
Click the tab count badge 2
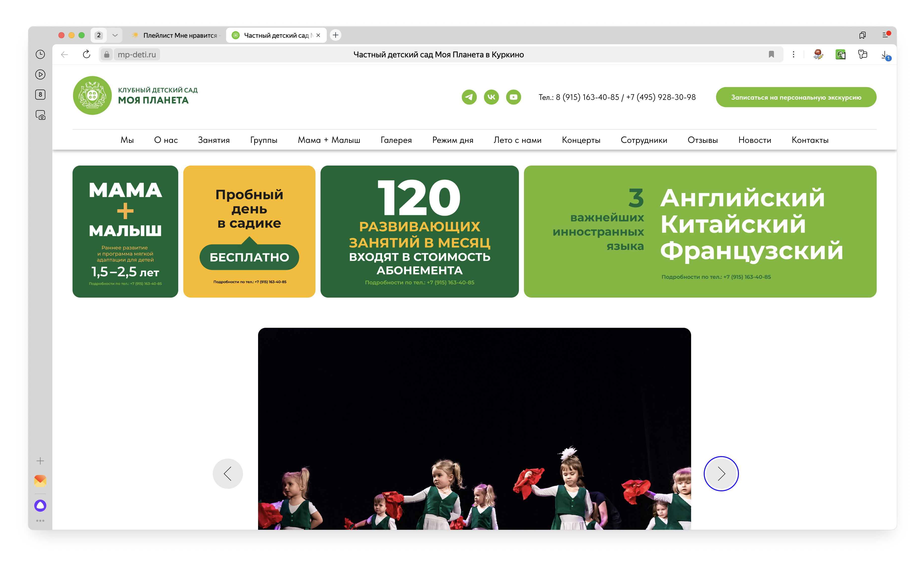tap(99, 35)
